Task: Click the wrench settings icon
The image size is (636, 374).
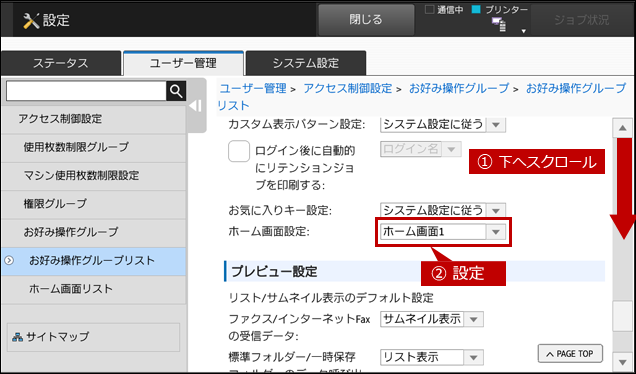Action: point(31,20)
